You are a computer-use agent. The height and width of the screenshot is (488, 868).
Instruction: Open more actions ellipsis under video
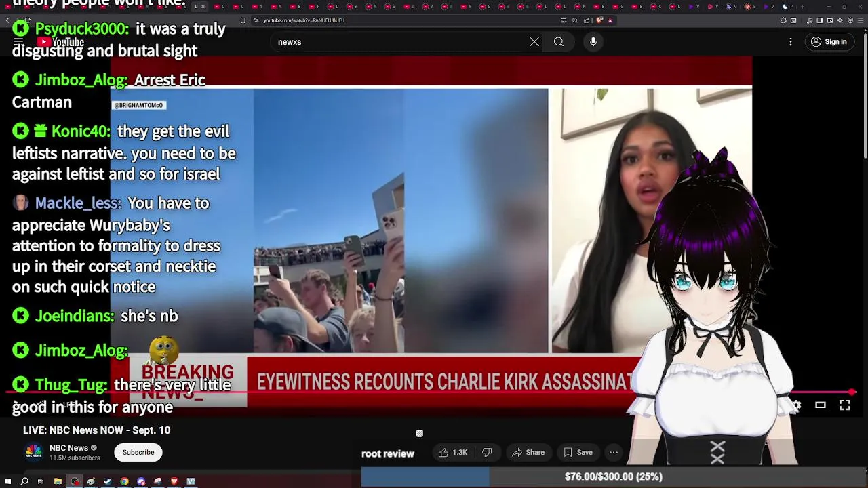point(614,452)
